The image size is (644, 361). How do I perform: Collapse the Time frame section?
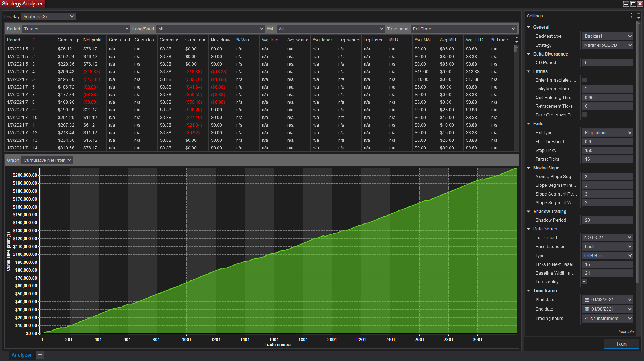coord(529,291)
